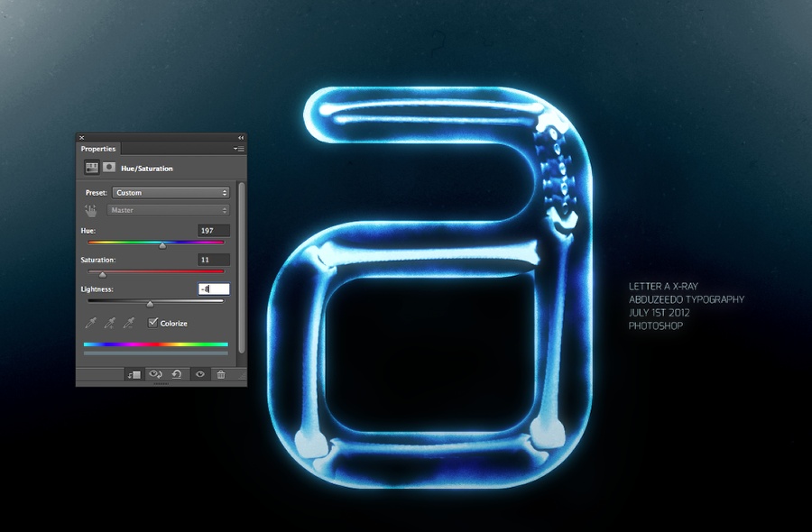
Task: Click the Lightness value field showing -8
Action: coord(213,289)
